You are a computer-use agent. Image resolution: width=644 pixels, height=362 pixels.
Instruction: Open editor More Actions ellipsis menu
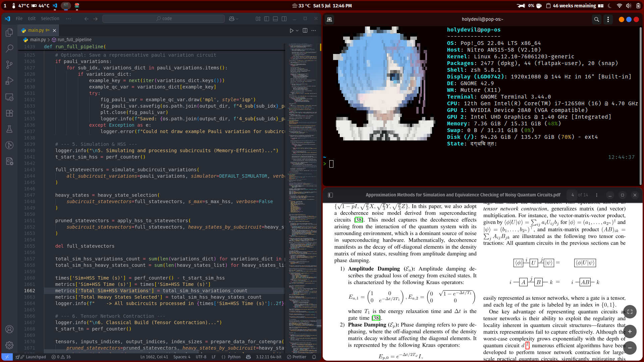point(314,31)
